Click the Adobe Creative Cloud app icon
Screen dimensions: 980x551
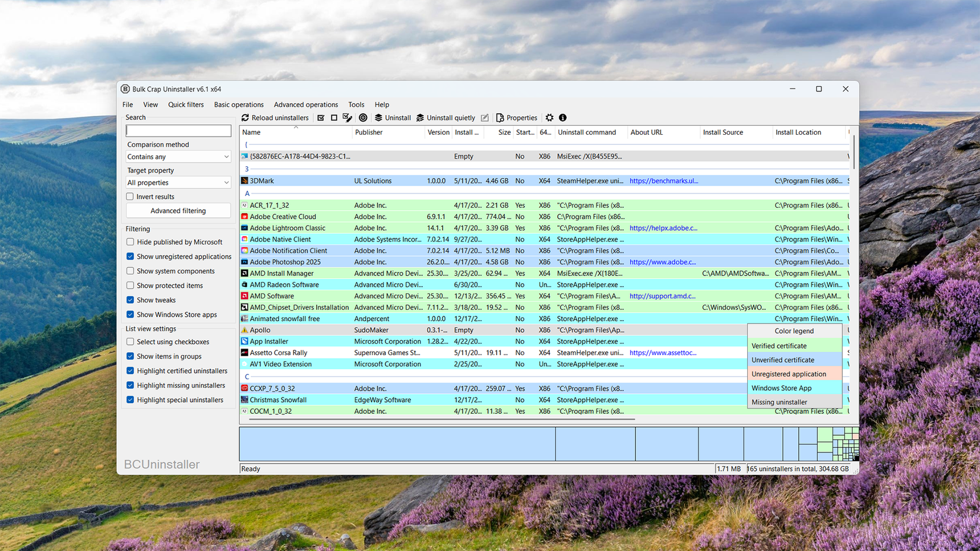coord(244,217)
